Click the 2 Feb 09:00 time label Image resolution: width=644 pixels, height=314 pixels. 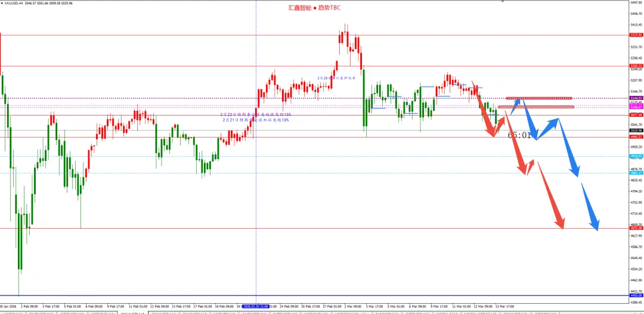(x=29, y=306)
